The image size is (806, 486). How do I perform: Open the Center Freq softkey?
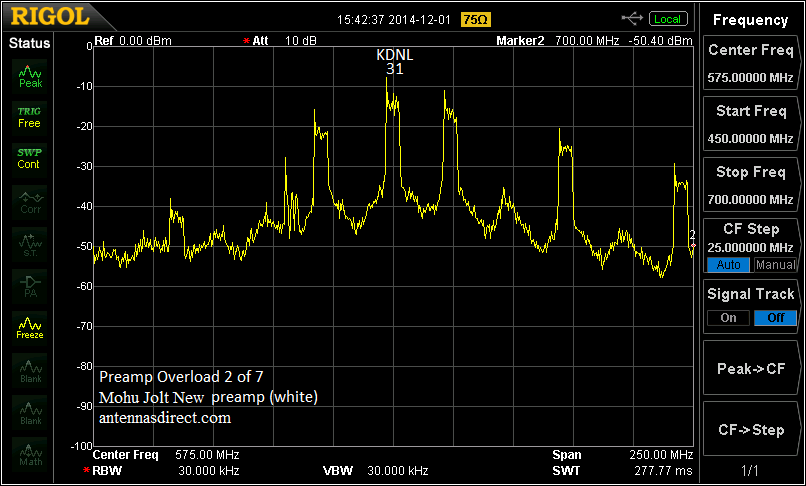pyautogui.click(x=750, y=63)
